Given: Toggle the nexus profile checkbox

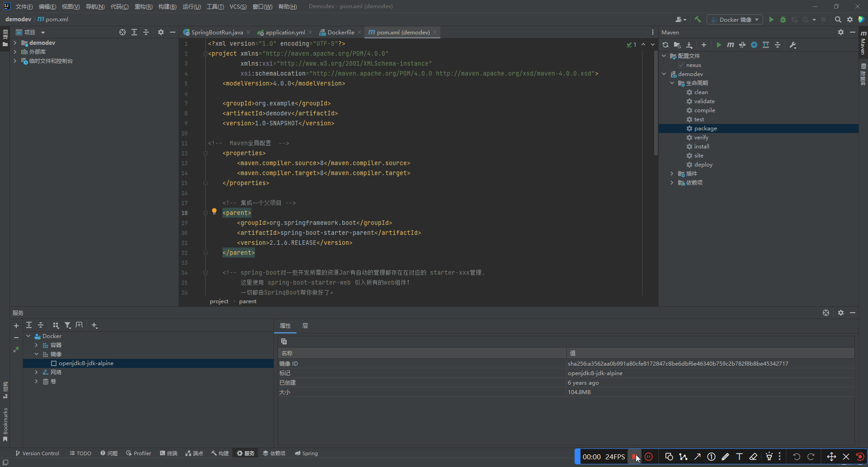Looking at the screenshot, I should tap(681, 65).
